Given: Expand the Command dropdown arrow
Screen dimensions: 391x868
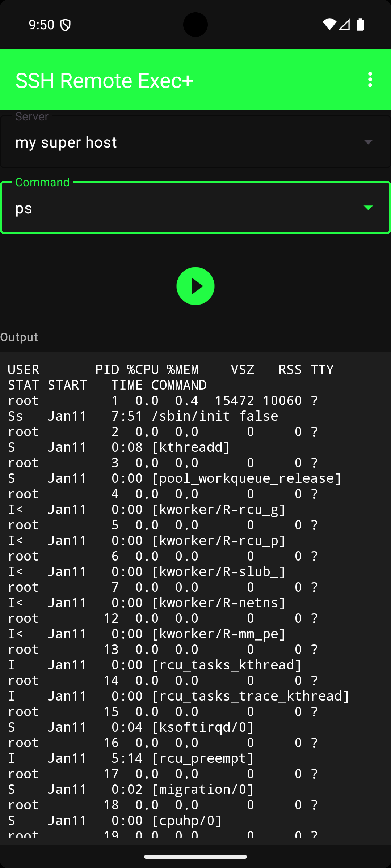Looking at the screenshot, I should coord(368,208).
